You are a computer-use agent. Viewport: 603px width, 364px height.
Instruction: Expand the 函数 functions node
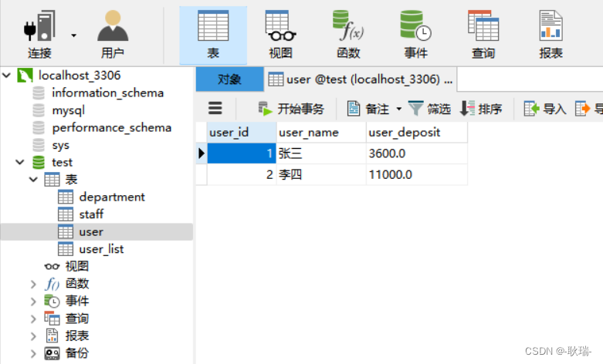pos(33,284)
